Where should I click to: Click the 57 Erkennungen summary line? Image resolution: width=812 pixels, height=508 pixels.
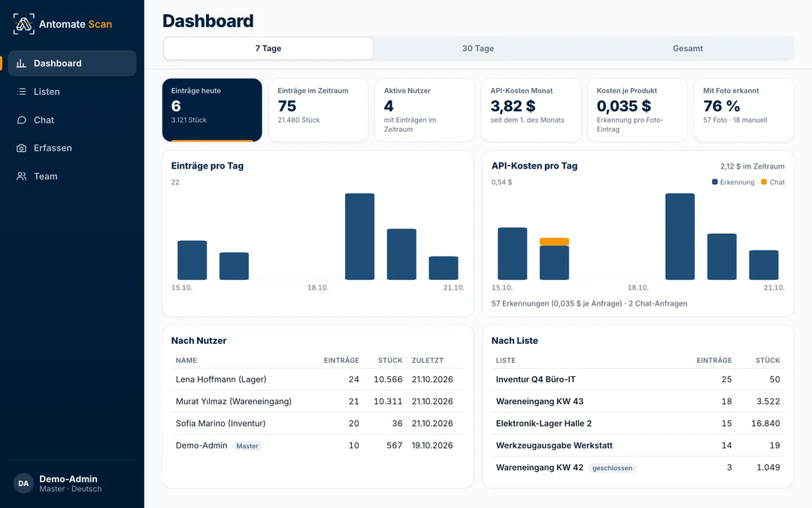pos(589,303)
